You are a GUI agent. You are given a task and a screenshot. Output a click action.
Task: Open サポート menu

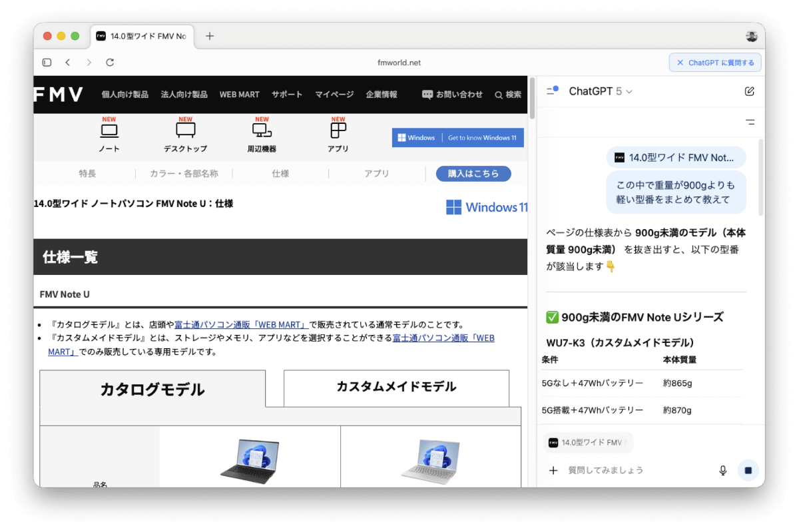click(x=287, y=95)
